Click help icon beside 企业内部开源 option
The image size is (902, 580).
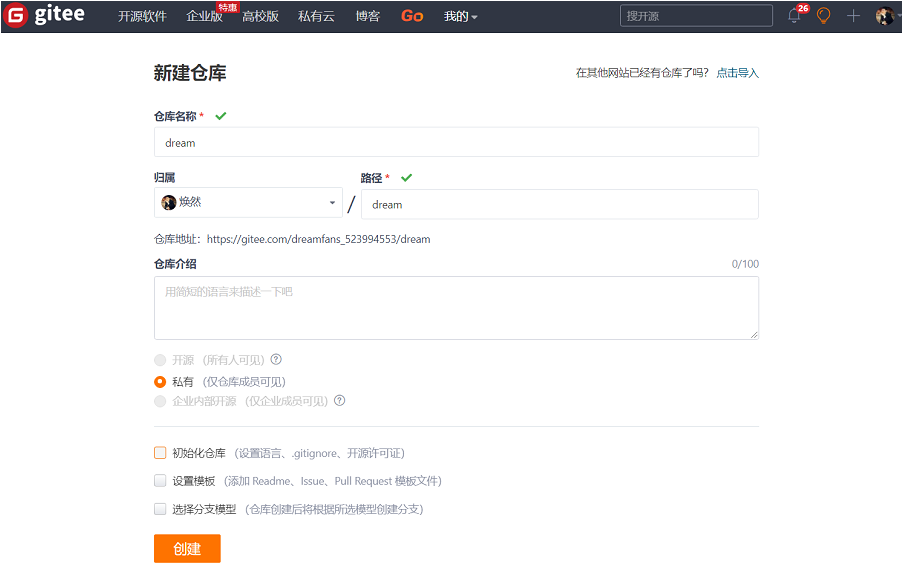click(340, 400)
